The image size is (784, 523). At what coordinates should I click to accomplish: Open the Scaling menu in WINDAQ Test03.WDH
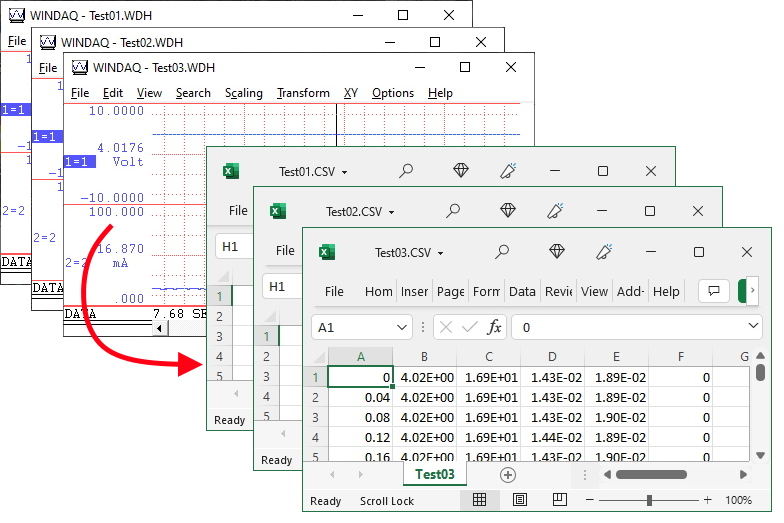pos(244,93)
